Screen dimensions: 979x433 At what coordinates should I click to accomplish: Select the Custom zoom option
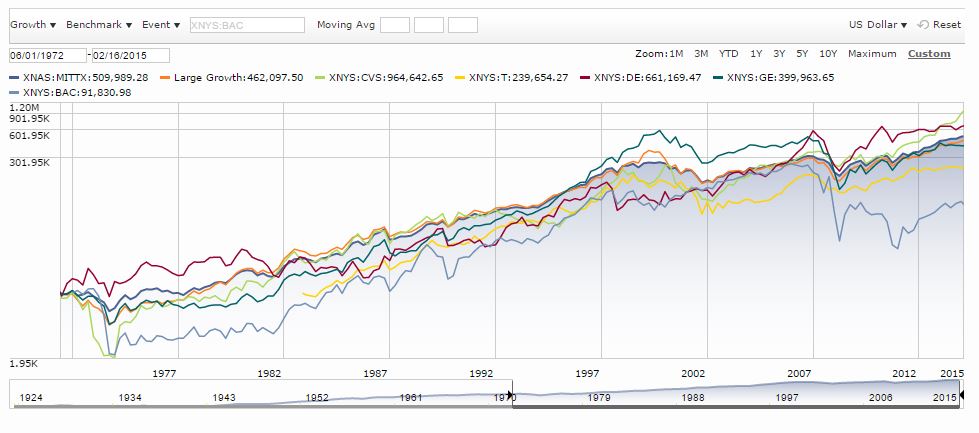tap(929, 54)
